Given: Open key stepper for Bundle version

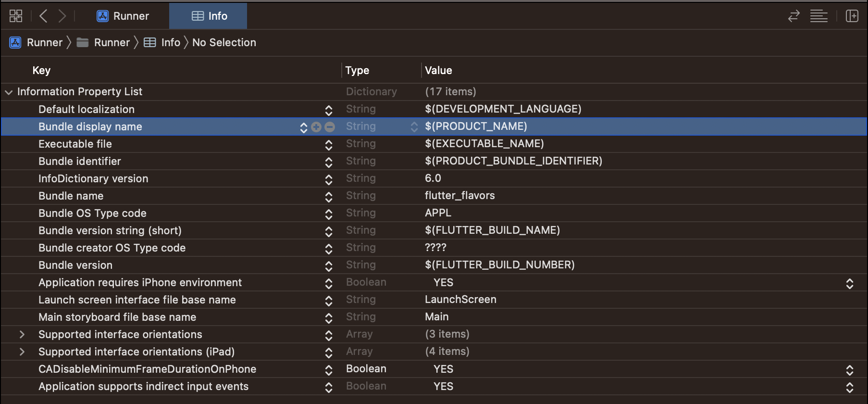Looking at the screenshot, I should pyautogui.click(x=329, y=266).
